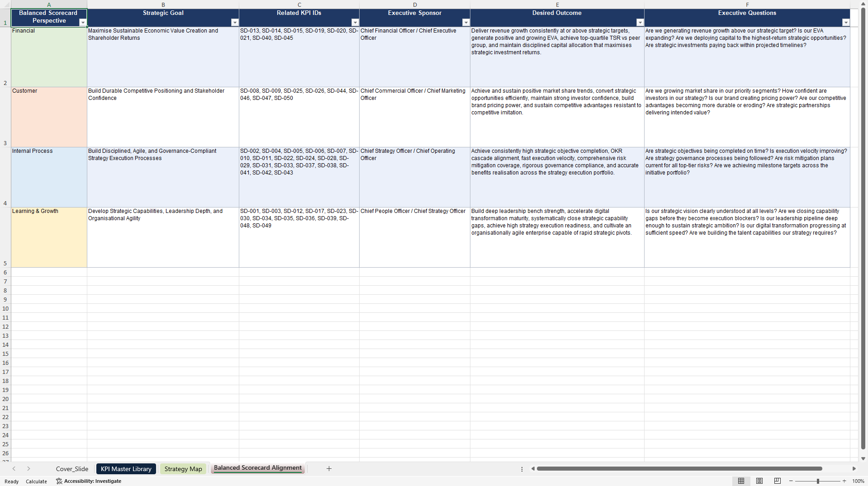Open filter dropdown for Executive Questions column
868x486 pixels.
tap(846, 23)
